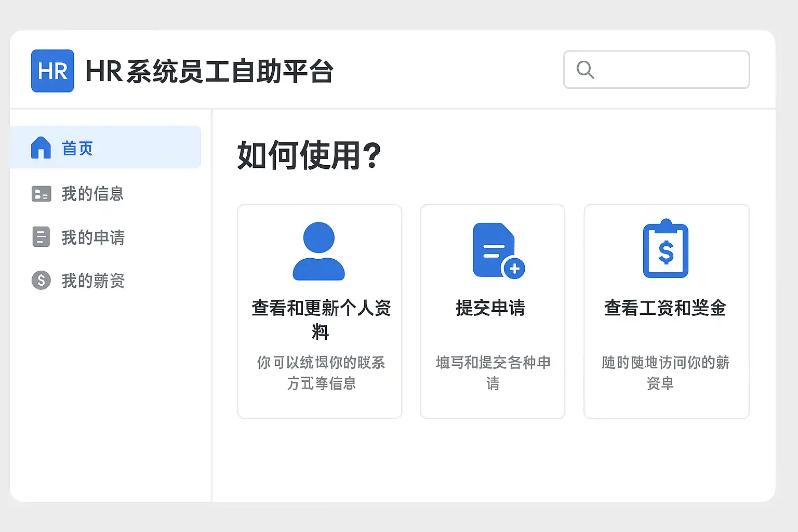Click the 查看工资和奖金 card title
Viewport: 798px width, 532px height.
pos(665,308)
